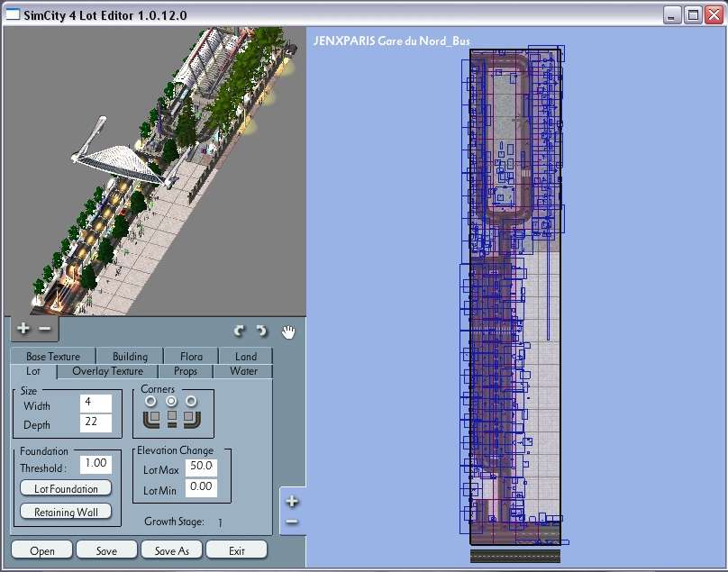Open the Water tab

(x=243, y=371)
